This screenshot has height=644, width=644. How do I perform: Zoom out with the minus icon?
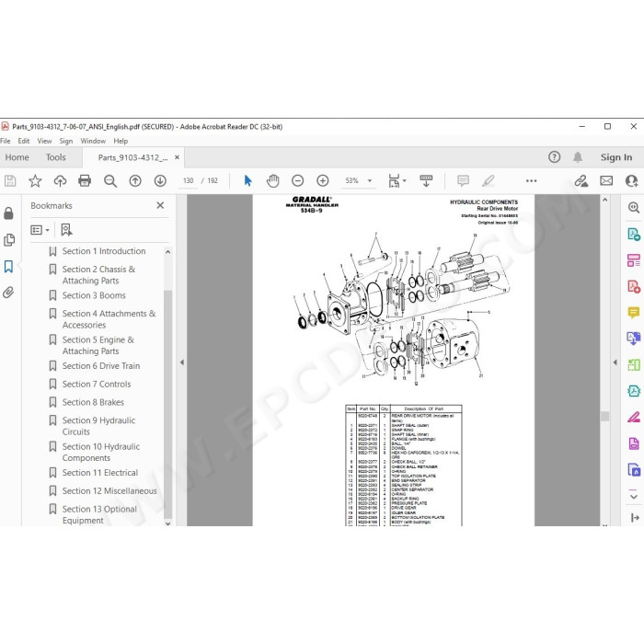(x=298, y=180)
